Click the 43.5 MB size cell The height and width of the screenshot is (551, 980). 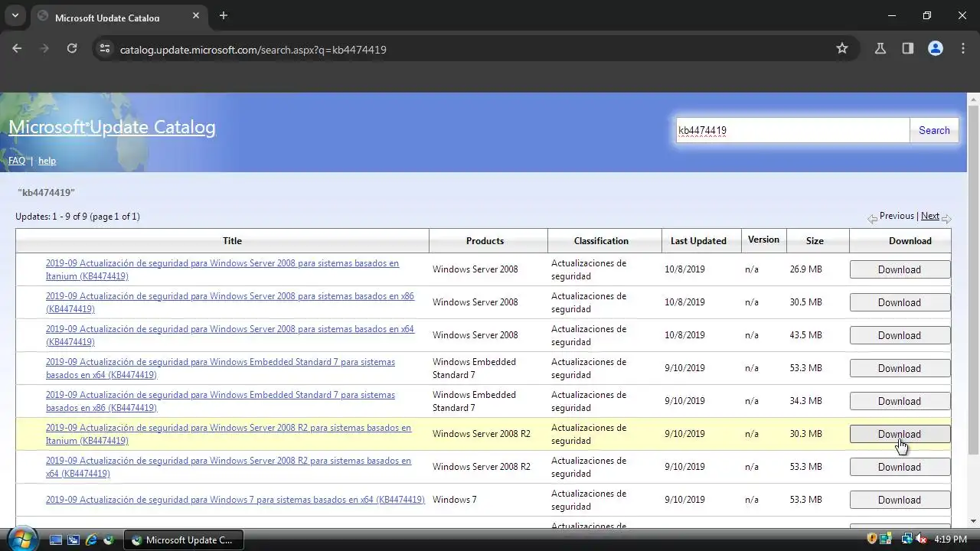(805, 335)
